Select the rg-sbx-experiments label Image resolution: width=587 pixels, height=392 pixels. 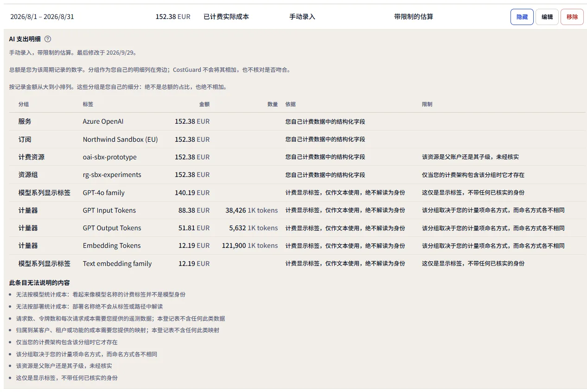(112, 175)
